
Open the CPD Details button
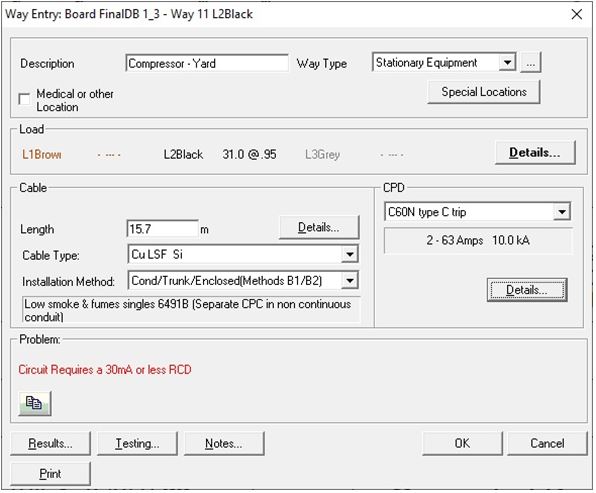[527, 290]
